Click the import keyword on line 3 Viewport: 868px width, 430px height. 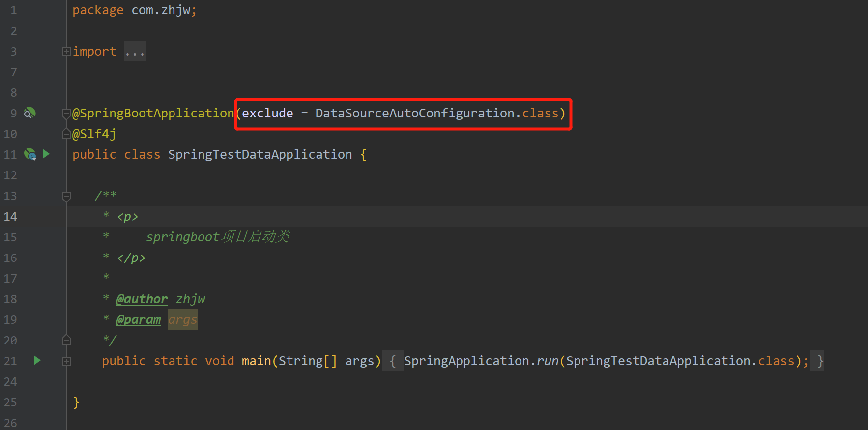tap(94, 52)
